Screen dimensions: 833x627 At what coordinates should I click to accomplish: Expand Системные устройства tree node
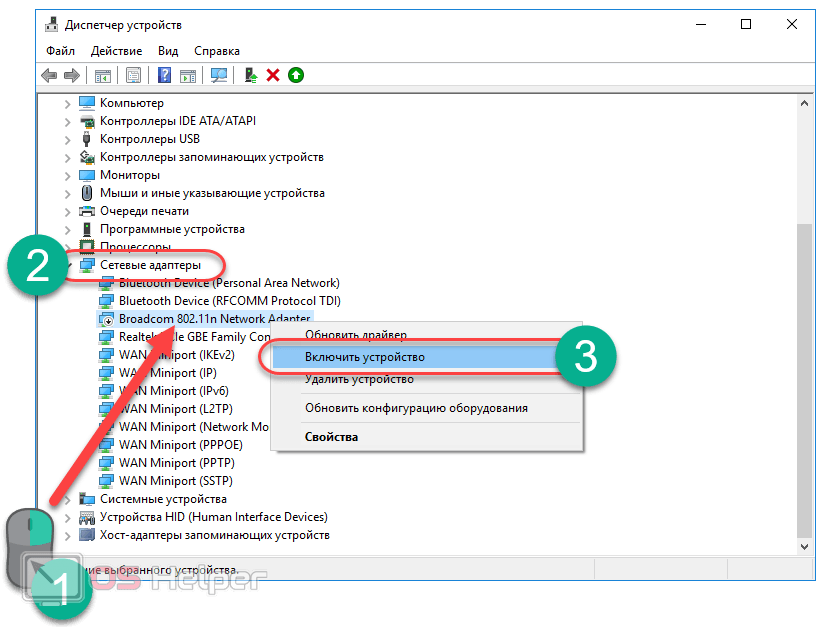(67, 499)
